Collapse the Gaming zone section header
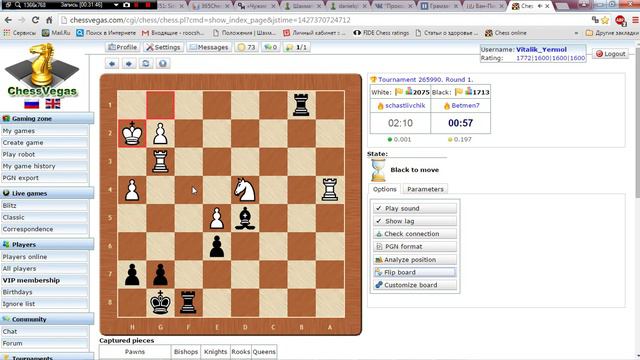Image resolution: width=640 pixels, height=360 pixels. tap(47, 118)
